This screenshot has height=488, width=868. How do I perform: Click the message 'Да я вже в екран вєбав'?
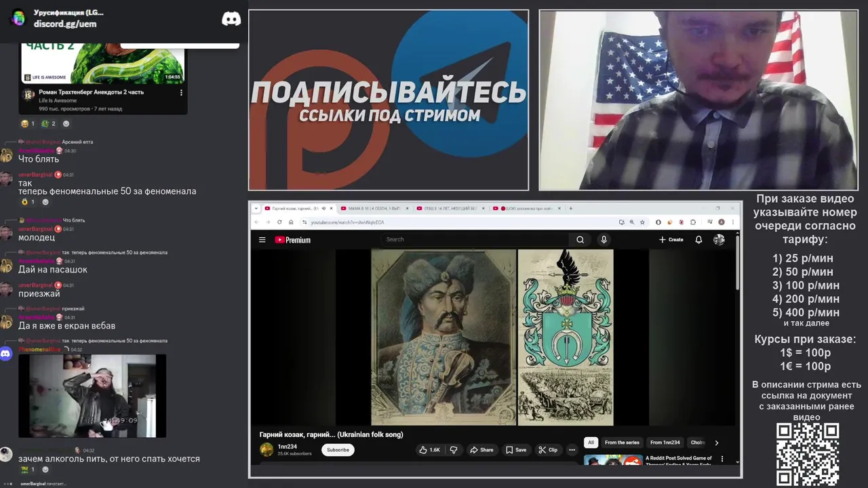[x=66, y=326]
